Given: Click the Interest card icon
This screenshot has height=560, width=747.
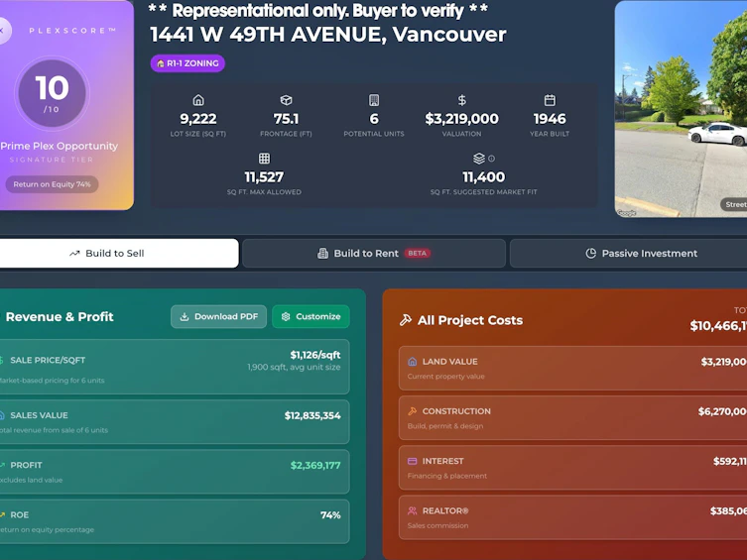Looking at the screenshot, I should pos(413,461).
